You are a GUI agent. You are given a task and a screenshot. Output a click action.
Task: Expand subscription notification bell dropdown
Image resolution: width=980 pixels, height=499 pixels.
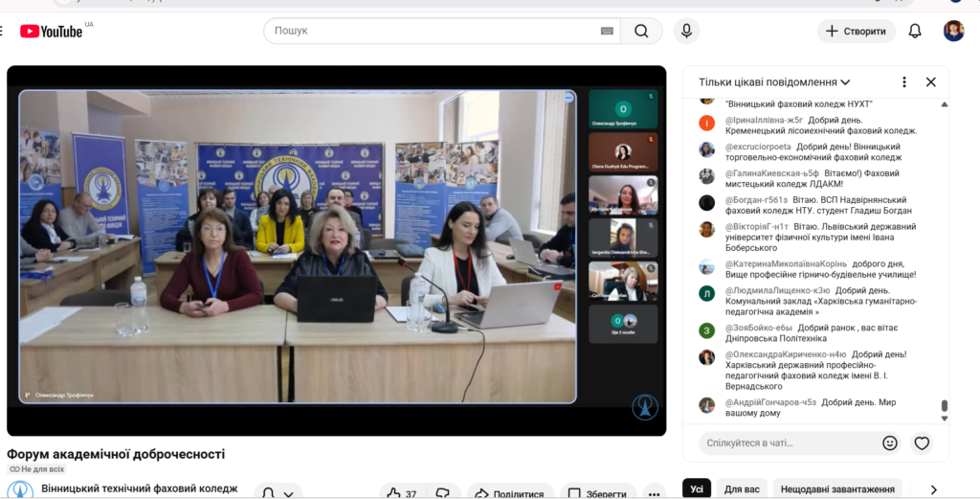point(278,493)
